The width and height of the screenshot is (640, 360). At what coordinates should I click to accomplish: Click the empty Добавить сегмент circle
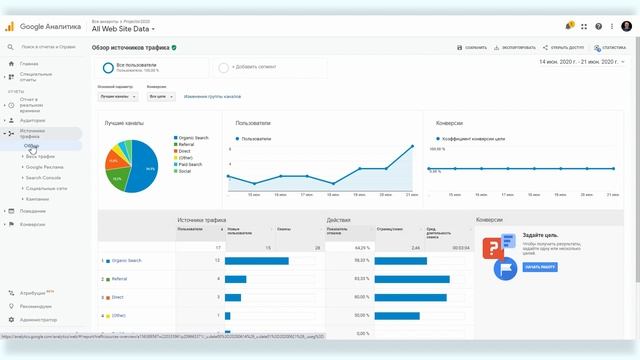point(224,68)
